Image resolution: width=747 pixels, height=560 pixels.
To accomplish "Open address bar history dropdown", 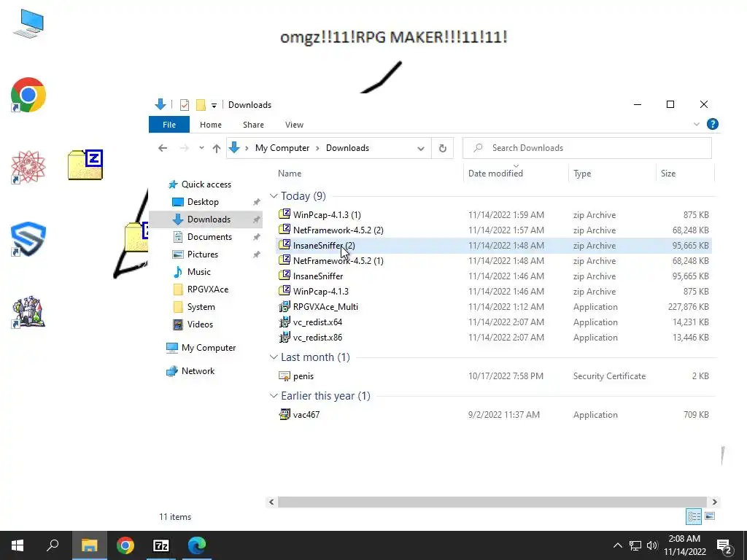I will pyautogui.click(x=421, y=149).
